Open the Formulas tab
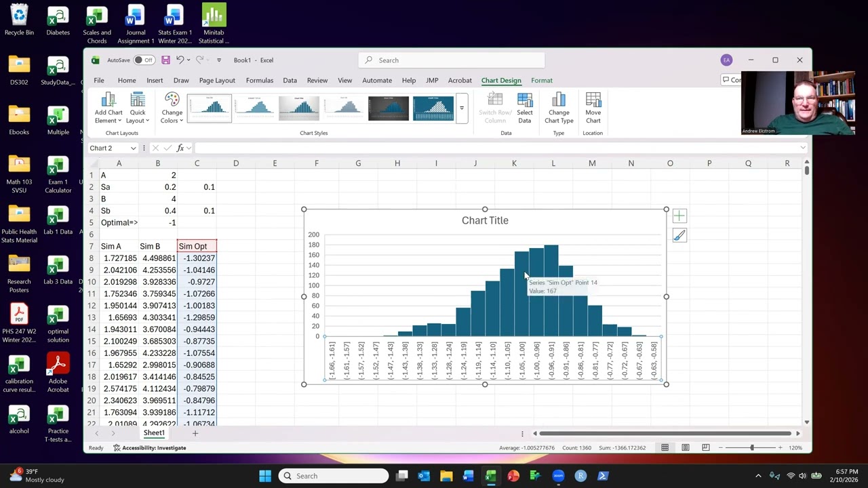 [259, 80]
